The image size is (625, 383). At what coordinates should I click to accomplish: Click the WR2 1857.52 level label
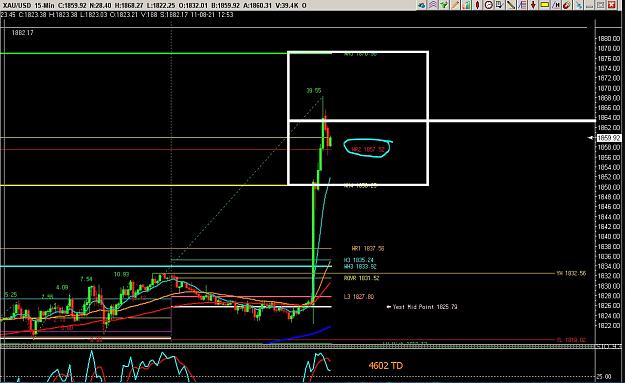[368, 149]
